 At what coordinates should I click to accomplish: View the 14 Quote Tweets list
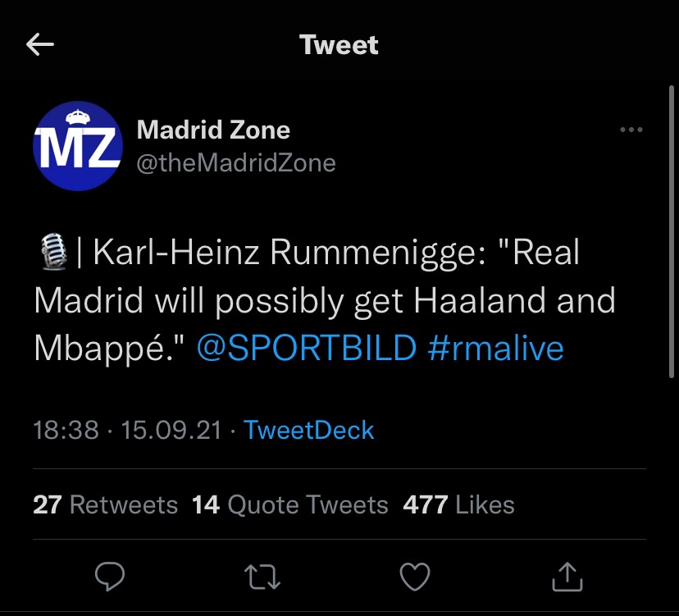[289, 504]
